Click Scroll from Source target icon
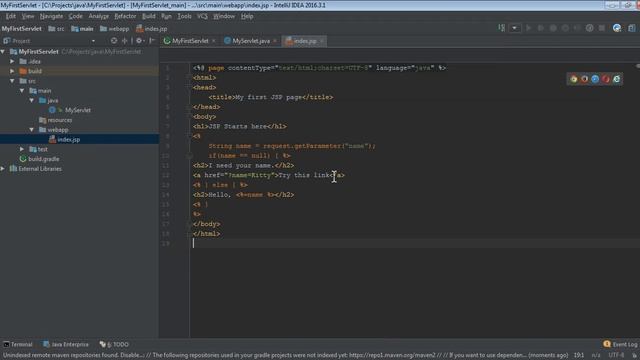The height and width of the screenshot is (360, 640). [x=114, y=40]
